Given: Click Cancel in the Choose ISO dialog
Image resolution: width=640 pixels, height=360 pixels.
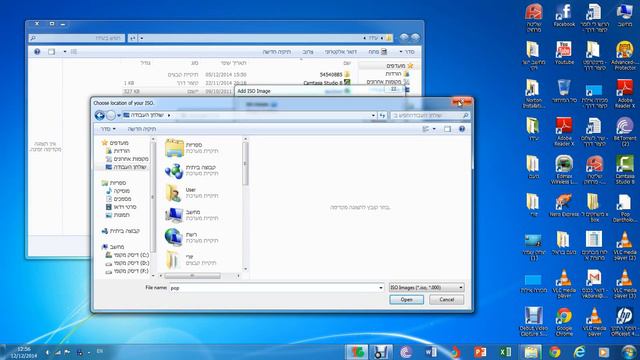Looking at the screenshot, I should (x=447, y=300).
